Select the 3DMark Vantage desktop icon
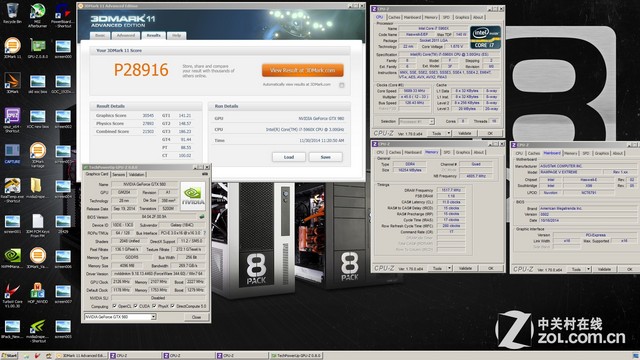Viewport: 640px width, 360px height. point(38,155)
